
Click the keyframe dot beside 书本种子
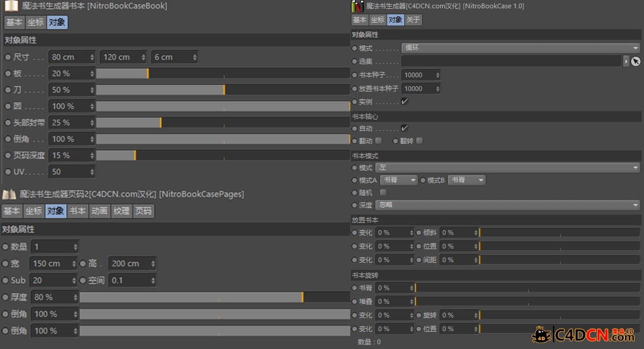(354, 75)
